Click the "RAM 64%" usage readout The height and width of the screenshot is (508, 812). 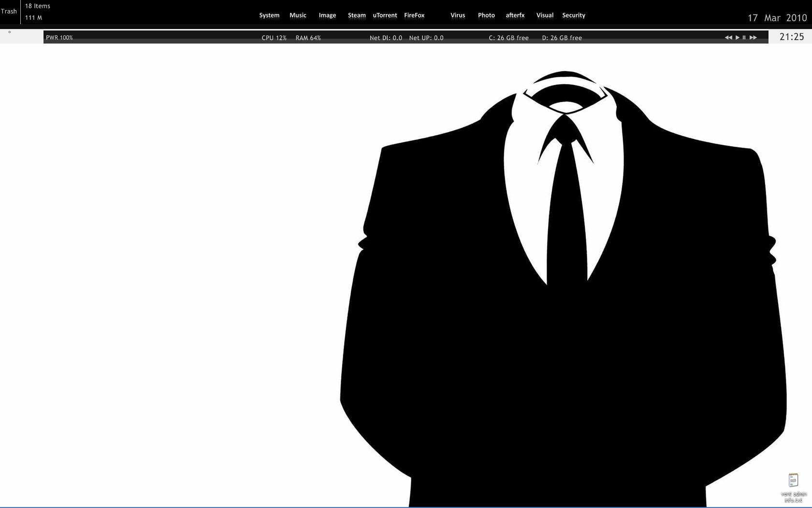tap(308, 38)
